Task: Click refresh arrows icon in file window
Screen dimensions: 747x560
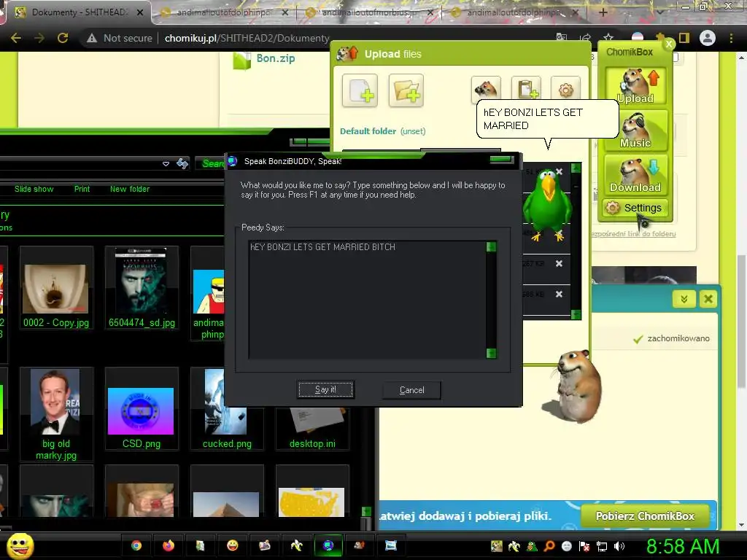Action: coord(182,164)
